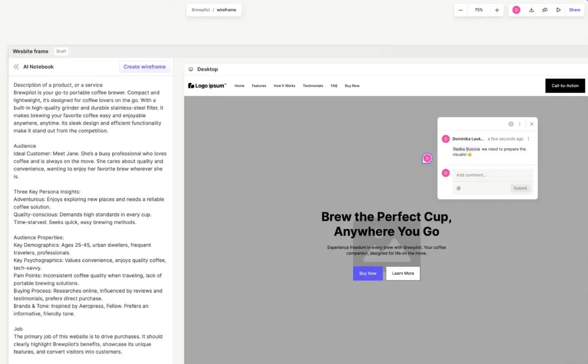
Task: Click the 'Audience' heading in the notebook
Action: (25, 146)
